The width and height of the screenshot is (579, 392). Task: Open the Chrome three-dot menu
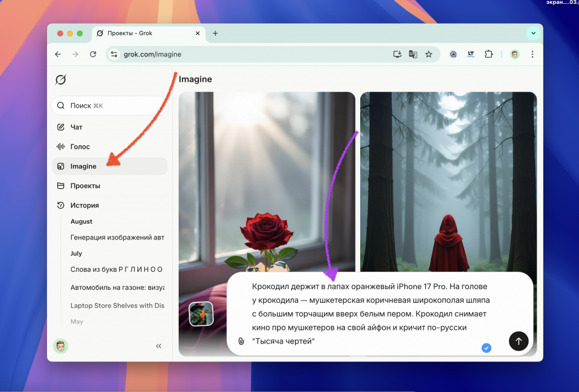[x=533, y=55]
